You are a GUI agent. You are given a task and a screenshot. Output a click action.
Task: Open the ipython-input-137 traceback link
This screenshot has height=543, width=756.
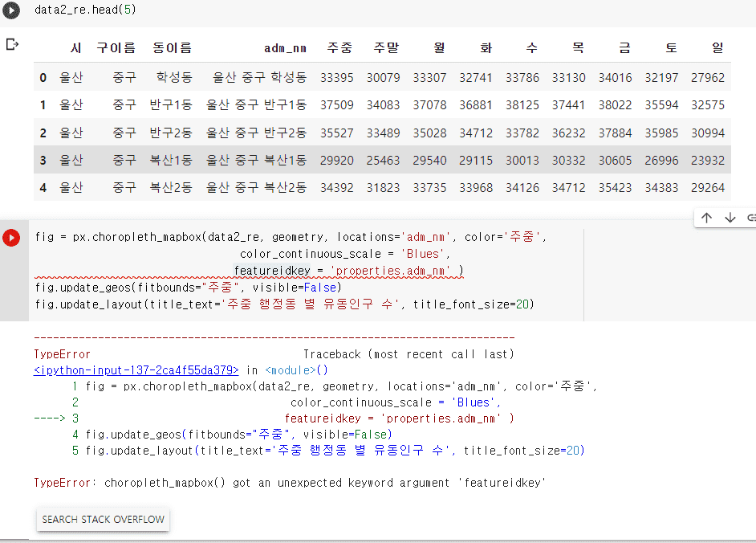click(136, 370)
